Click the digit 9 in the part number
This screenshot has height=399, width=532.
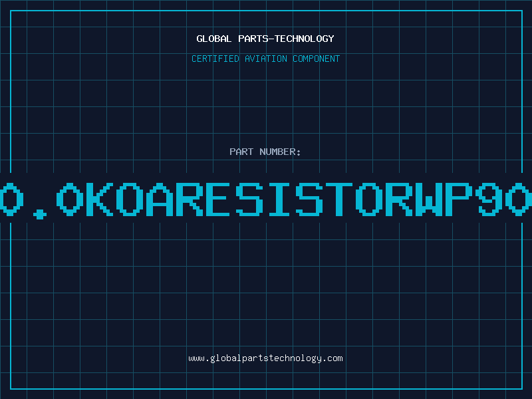(489, 199)
